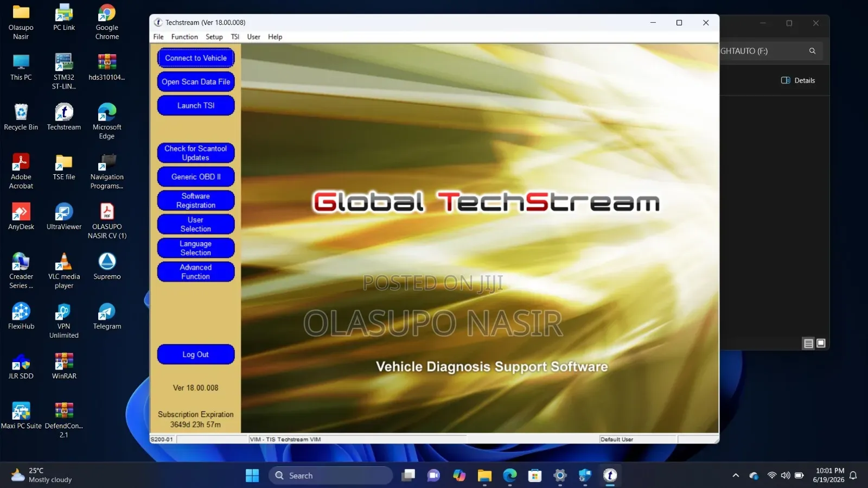Open clock showing 10:01 PM
This screenshot has height=488, width=868.
pos(829,476)
